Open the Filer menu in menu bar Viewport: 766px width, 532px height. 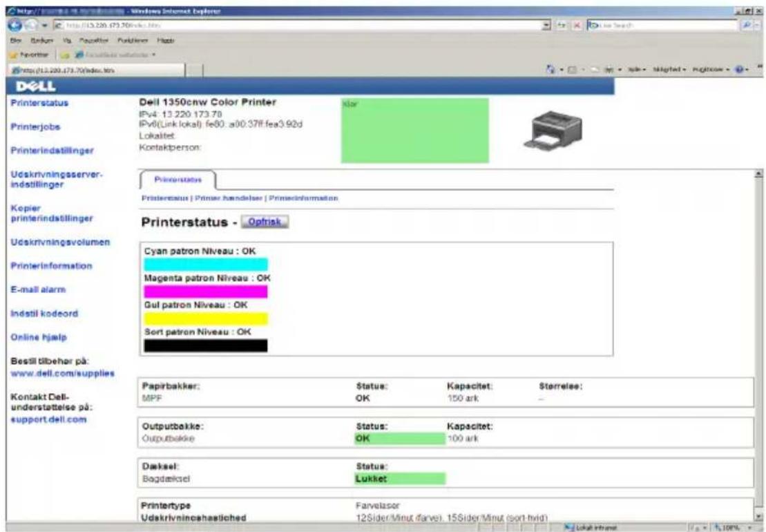pos(16,41)
